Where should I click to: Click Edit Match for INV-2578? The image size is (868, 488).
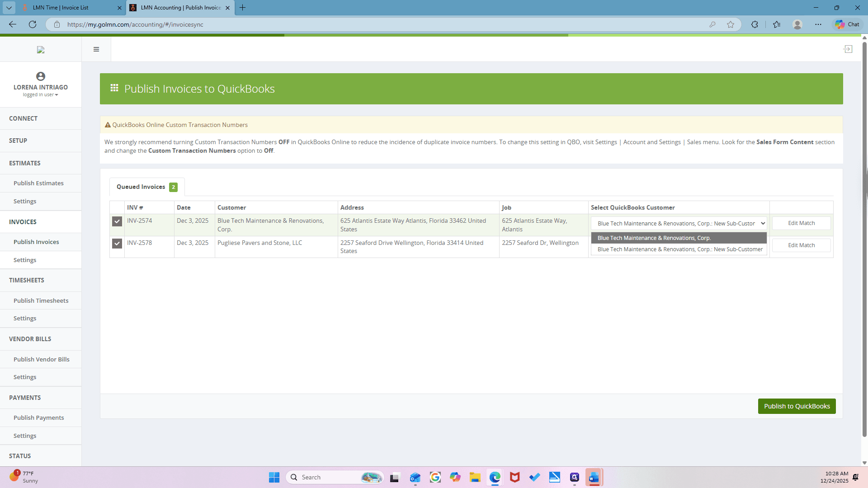pos(801,245)
